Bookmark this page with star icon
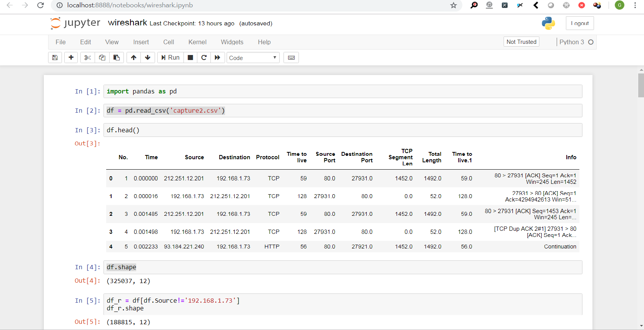Image resolution: width=644 pixels, height=330 pixels. coord(454,5)
